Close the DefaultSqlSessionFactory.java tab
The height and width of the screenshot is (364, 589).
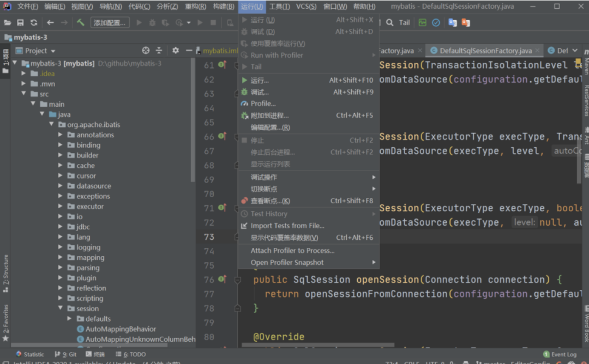coord(538,50)
